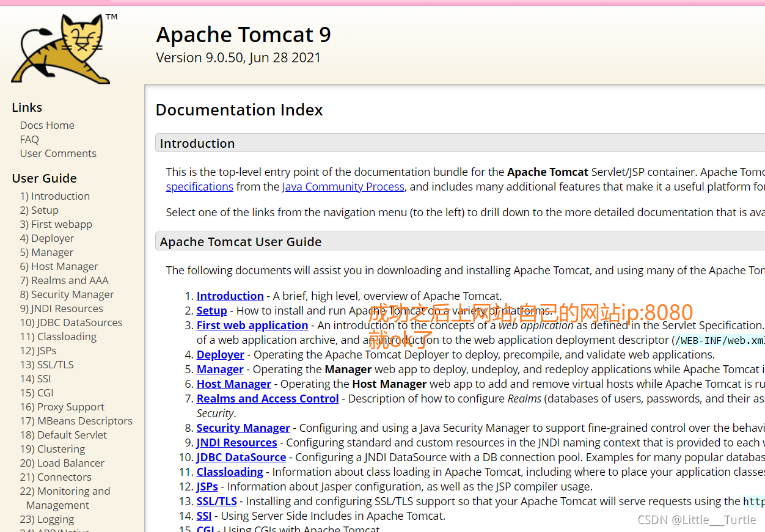Open User Comments in the sidebar

tap(58, 153)
